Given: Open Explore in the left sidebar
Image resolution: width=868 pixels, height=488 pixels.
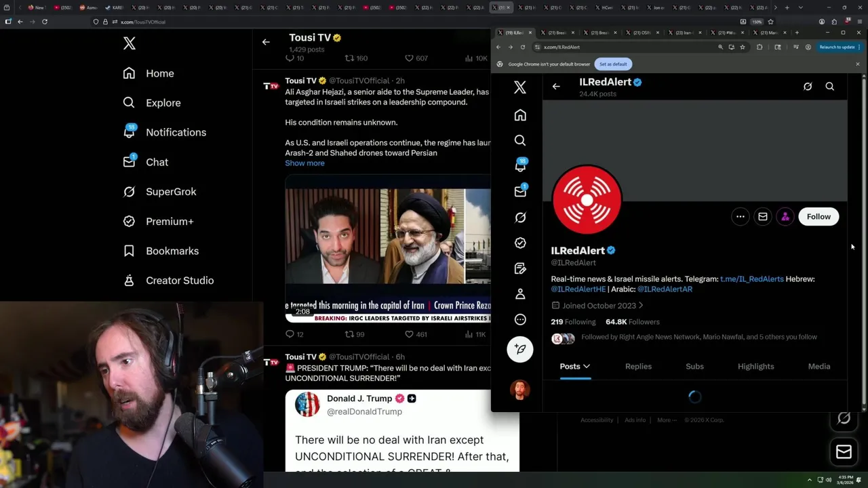Looking at the screenshot, I should [152, 103].
